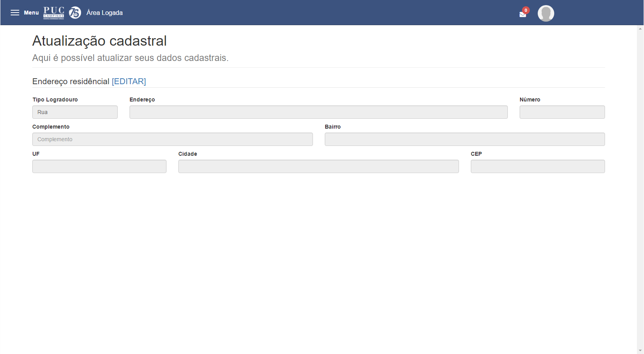Click the 75 anniversary logo
The image size is (644, 354).
75,13
